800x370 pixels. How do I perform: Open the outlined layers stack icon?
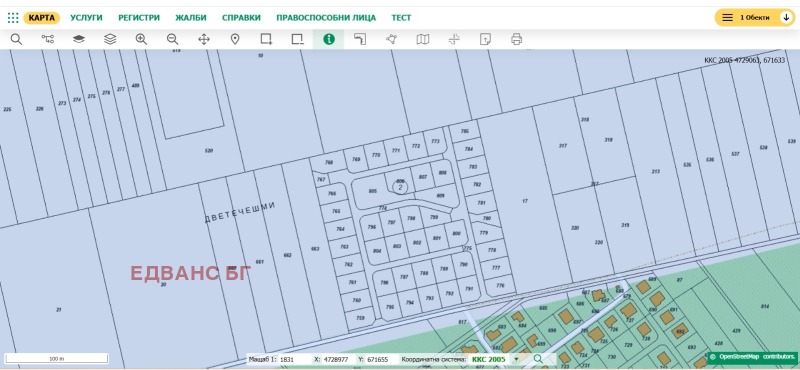pos(110,39)
